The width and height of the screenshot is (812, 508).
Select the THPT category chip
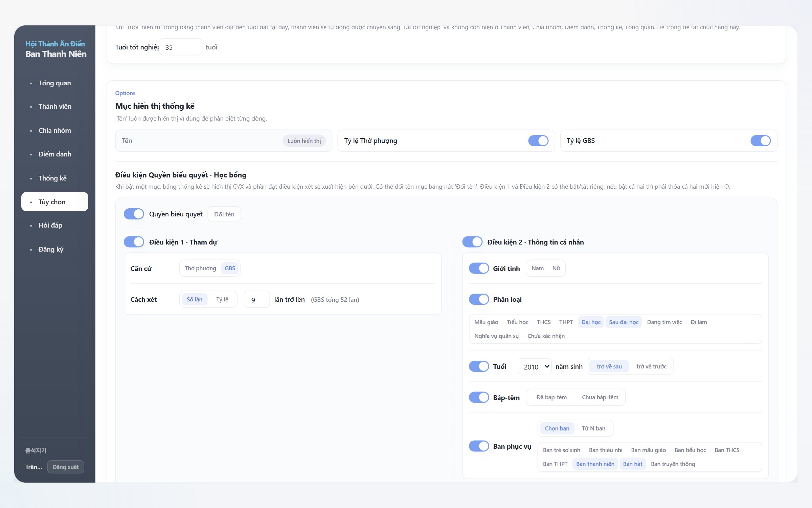[566, 322]
